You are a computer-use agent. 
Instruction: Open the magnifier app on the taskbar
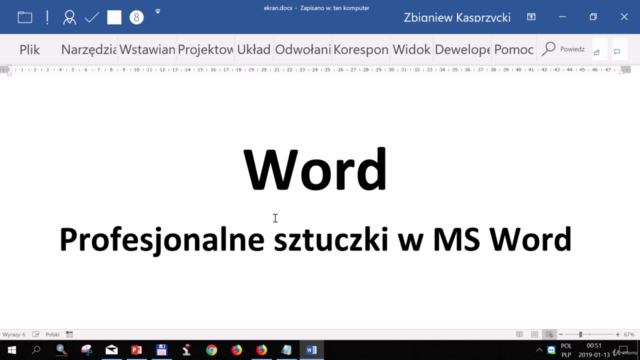[x=61, y=350]
